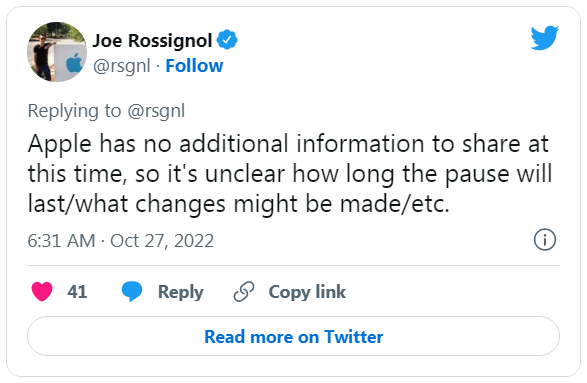This screenshot has width=587, height=383.
Task: Click the chain link icon
Action: click(x=244, y=292)
